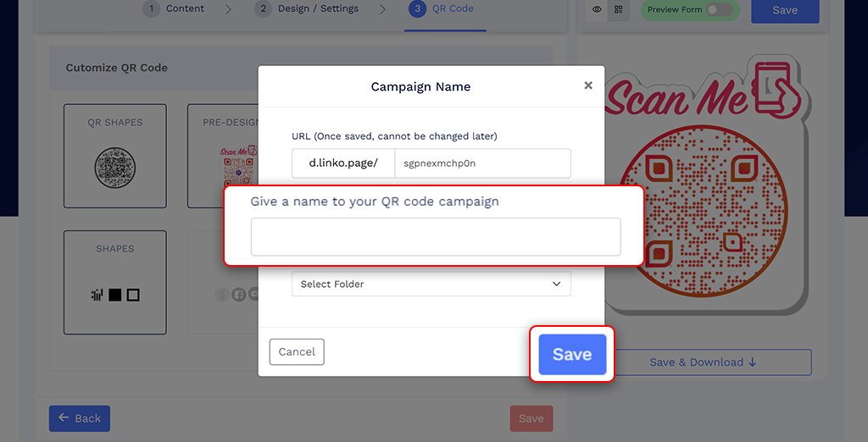Go to the Content step tab
This screenshot has width=868, height=442.
tap(174, 9)
